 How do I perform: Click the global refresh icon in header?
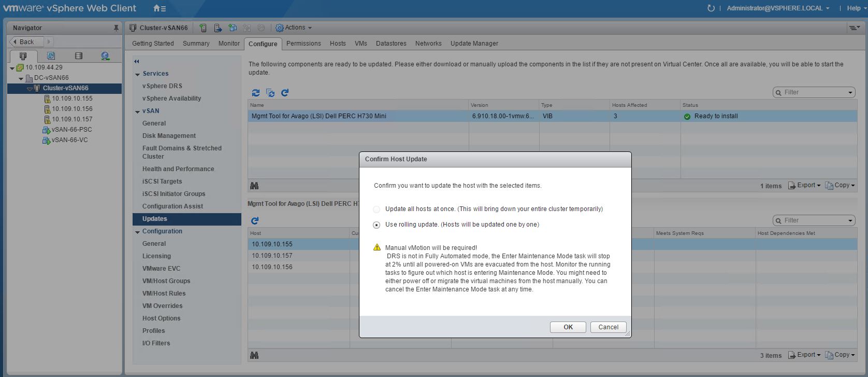[711, 8]
